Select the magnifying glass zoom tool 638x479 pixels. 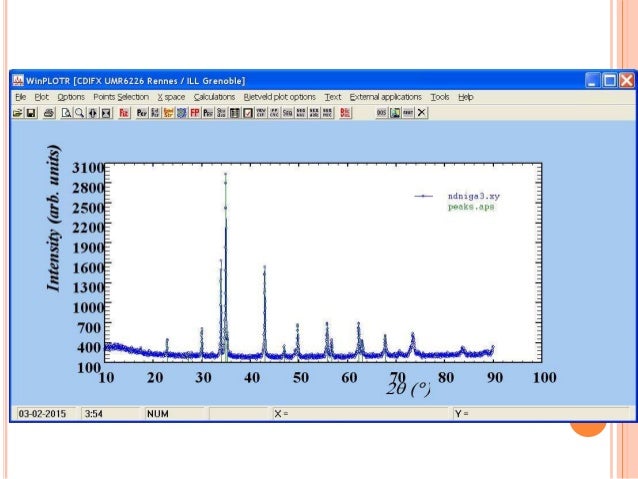coord(80,113)
